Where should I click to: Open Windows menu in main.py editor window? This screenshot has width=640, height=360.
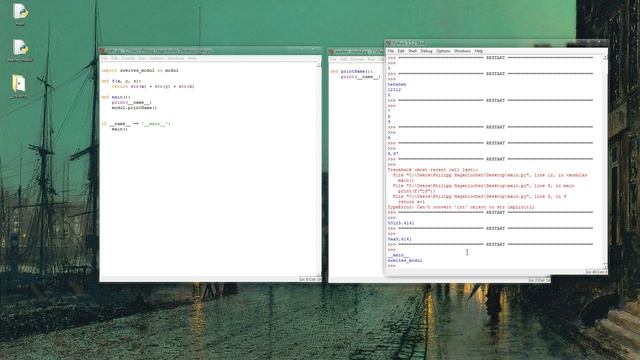(x=176, y=58)
